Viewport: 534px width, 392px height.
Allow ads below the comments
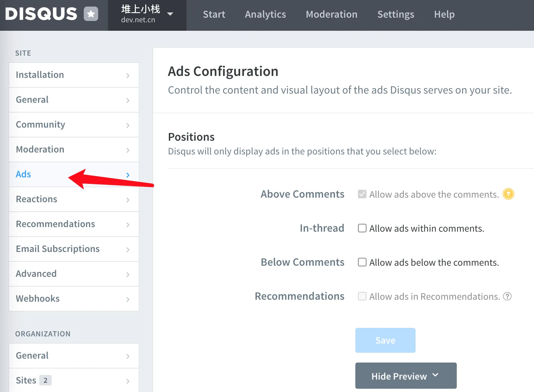pos(362,262)
